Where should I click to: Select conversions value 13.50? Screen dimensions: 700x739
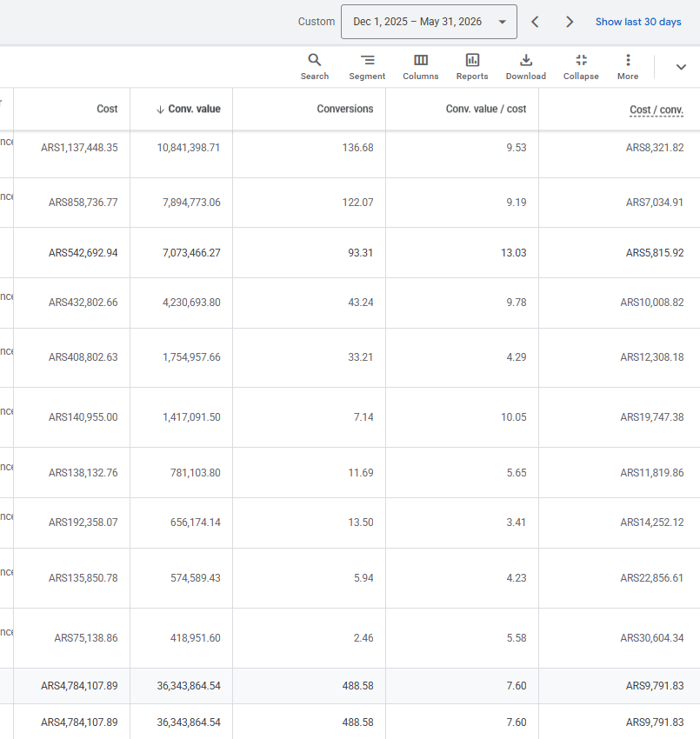click(361, 523)
